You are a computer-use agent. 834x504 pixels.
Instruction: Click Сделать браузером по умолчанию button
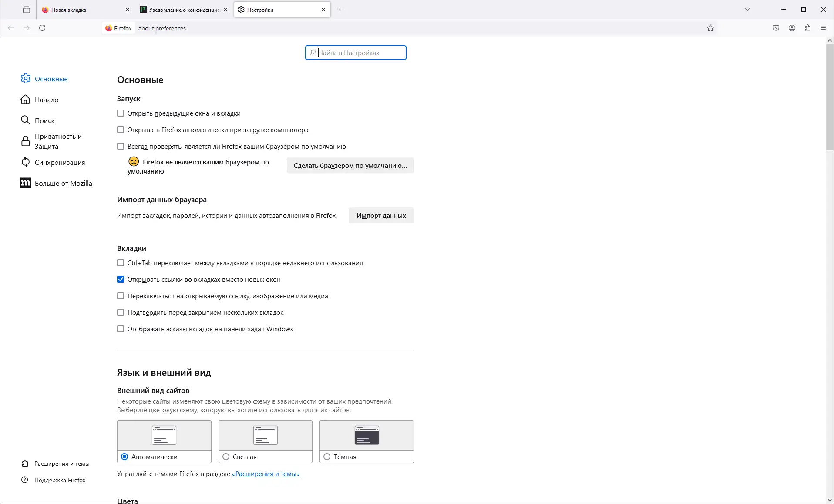pyautogui.click(x=350, y=165)
